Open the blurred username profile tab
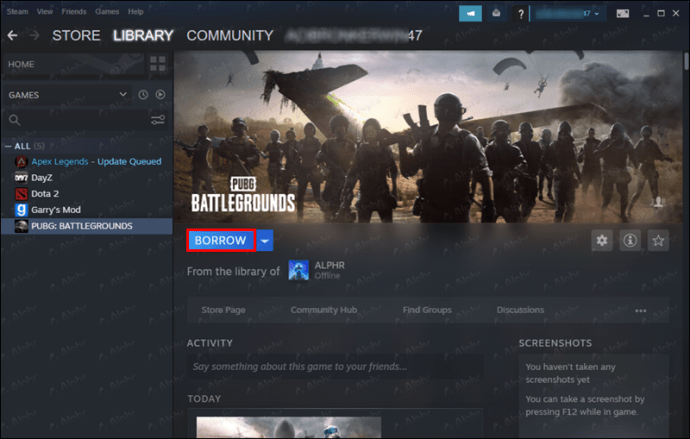The height and width of the screenshot is (439, 690). pyautogui.click(x=353, y=35)
